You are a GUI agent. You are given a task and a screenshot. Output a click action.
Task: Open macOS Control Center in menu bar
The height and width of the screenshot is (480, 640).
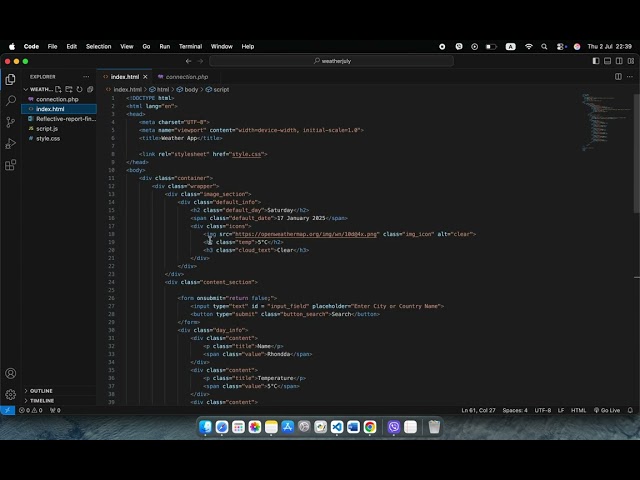pyautogui.click(x=561, y=47)
